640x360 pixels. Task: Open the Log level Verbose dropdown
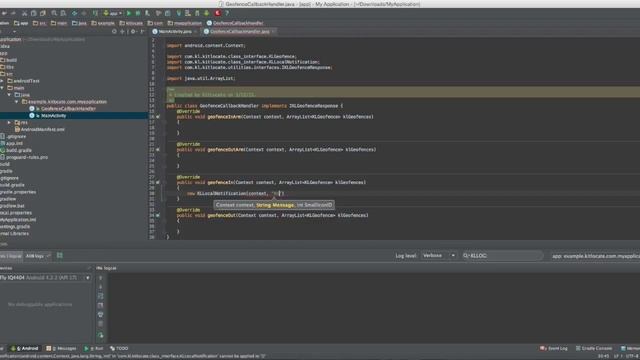(439, 256)
